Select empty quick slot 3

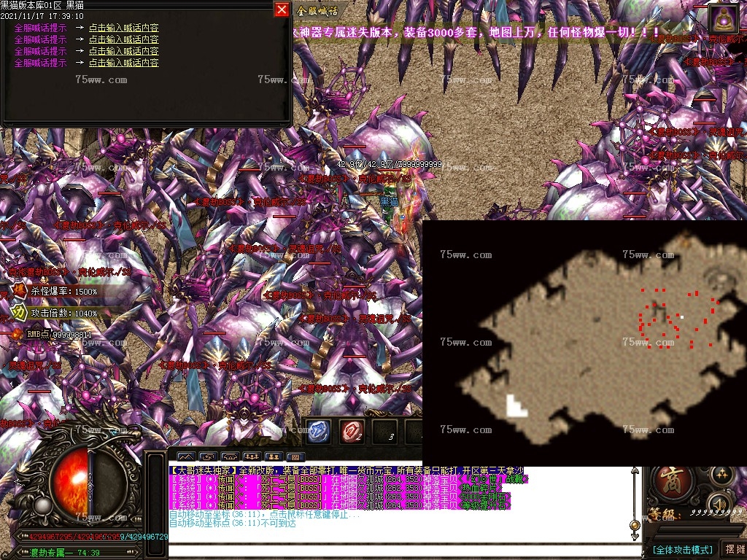click(x=385, y=432)
